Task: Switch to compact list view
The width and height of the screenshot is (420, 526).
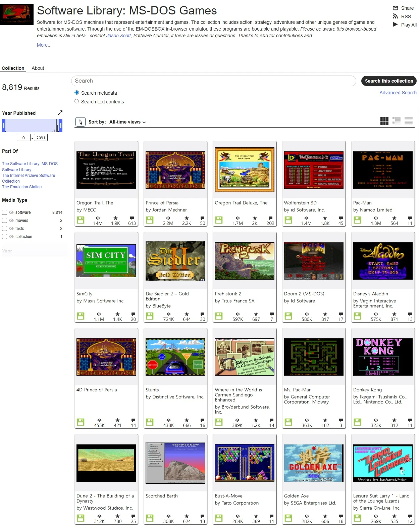Action: 408,121
